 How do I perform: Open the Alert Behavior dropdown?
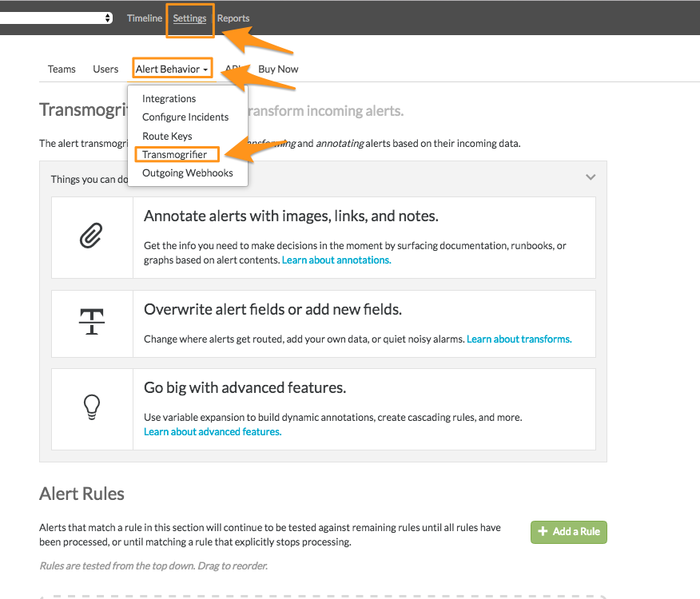point(172,69)
